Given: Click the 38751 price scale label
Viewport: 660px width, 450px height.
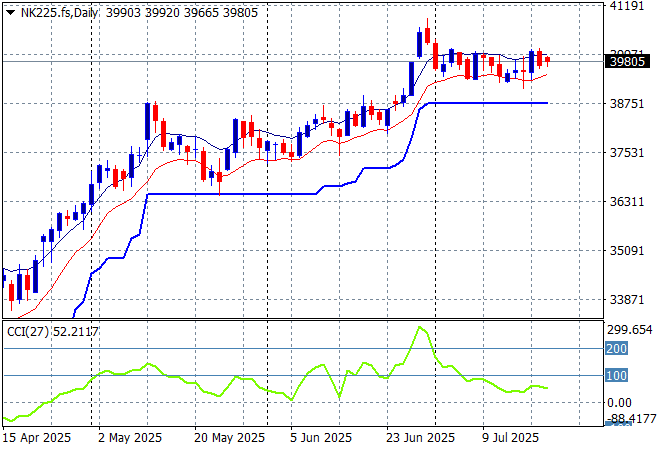Looking at the screenshot, I should (627, 104).
